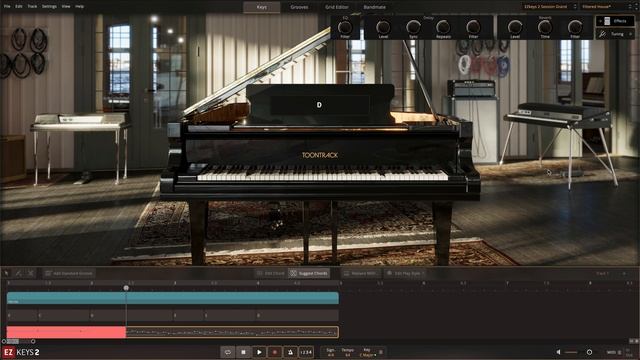This screenshot has width=640, height=360.
Task: Select the teal song part block
Action: click(x=173, y=298)
